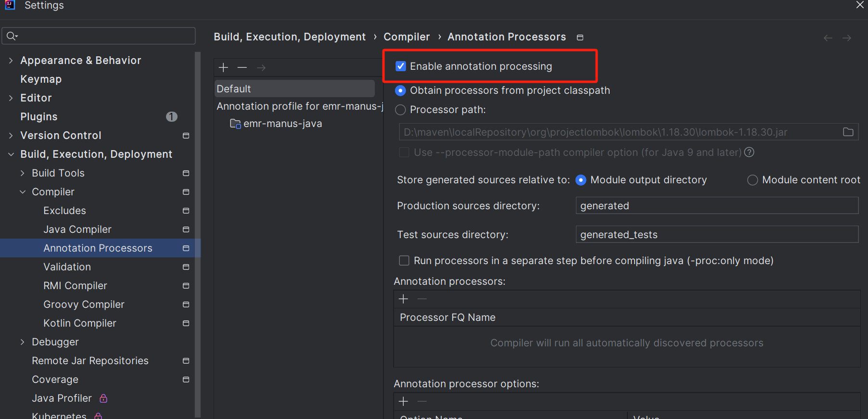Collapse the Compiler tree node
Viewport: 868px width, 419px height.
click(23, 192)
